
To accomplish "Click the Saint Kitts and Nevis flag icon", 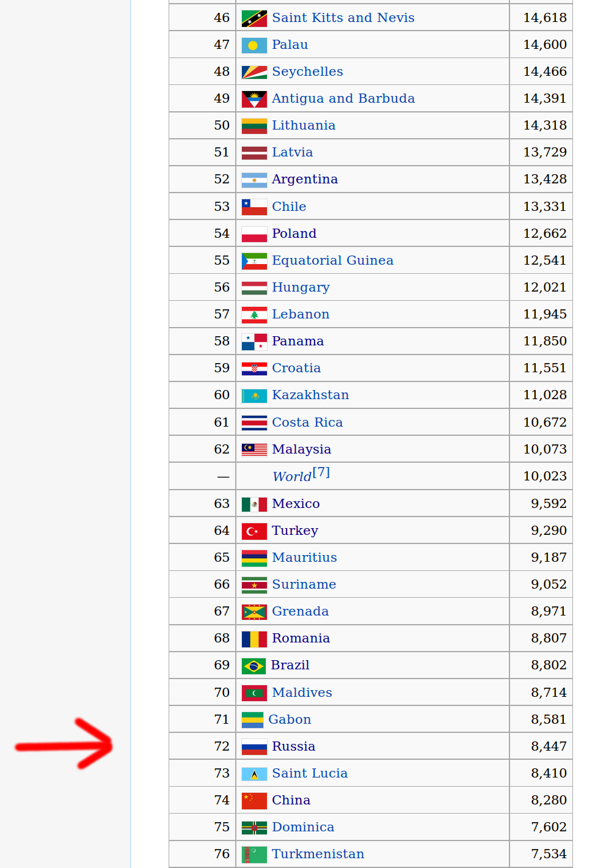I will (x=254, y=19).
